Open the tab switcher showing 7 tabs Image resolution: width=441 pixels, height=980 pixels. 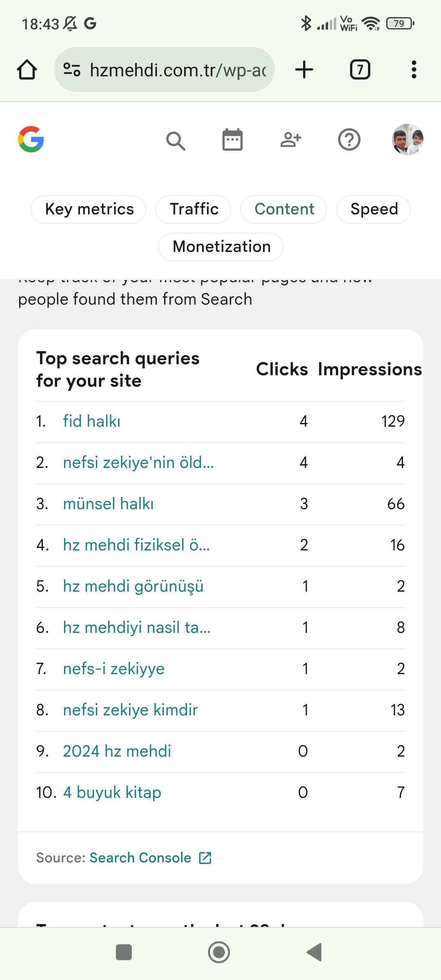[x=360, y=69]
